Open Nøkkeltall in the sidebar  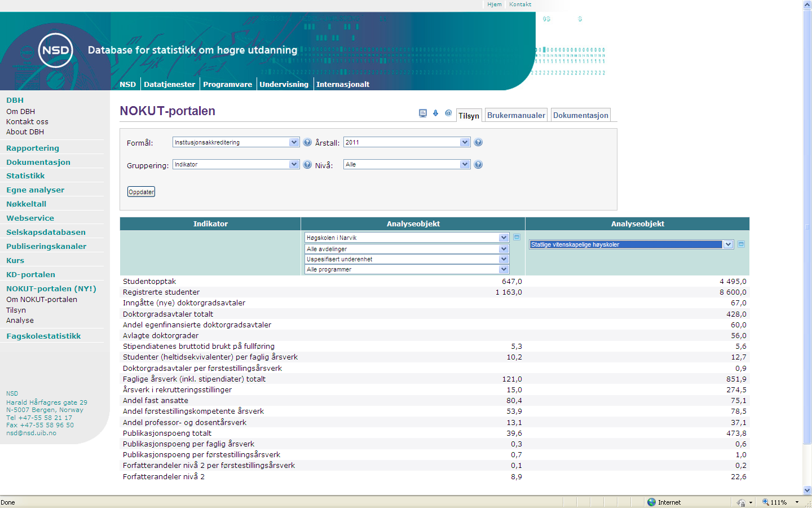(27, 204)
